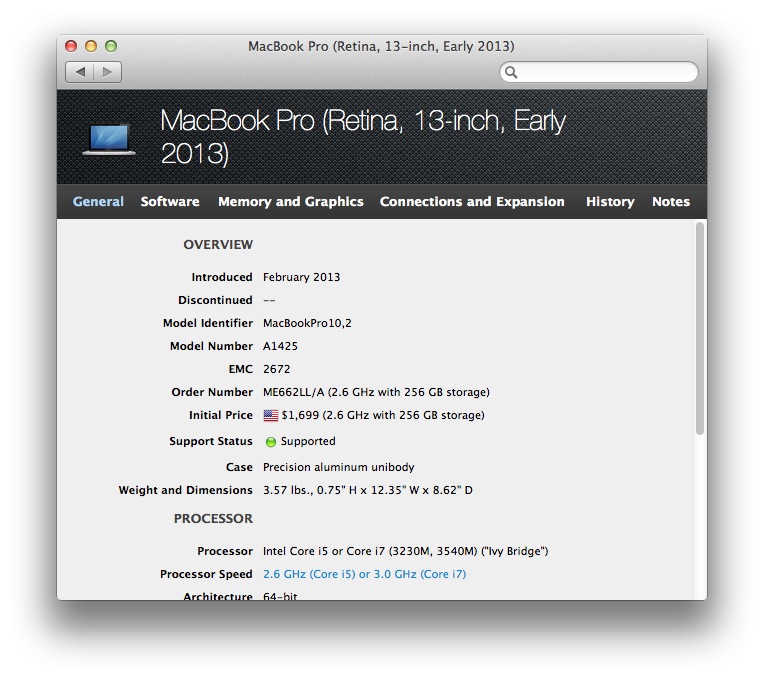Open Connections and Expansion tab

(x=472, y=202)
